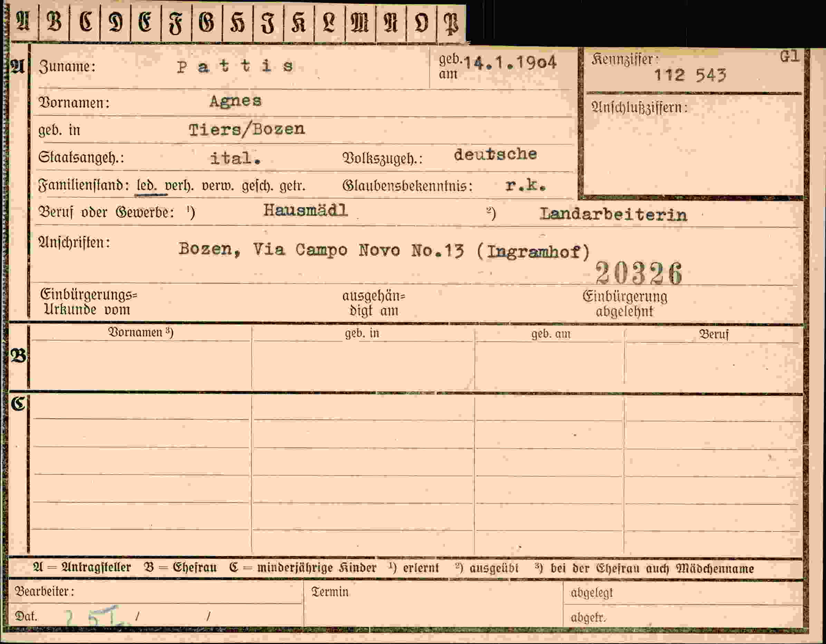Click the stamped number '20326'
This screenshot has width=826, height=644.
(x=638, y=273)
